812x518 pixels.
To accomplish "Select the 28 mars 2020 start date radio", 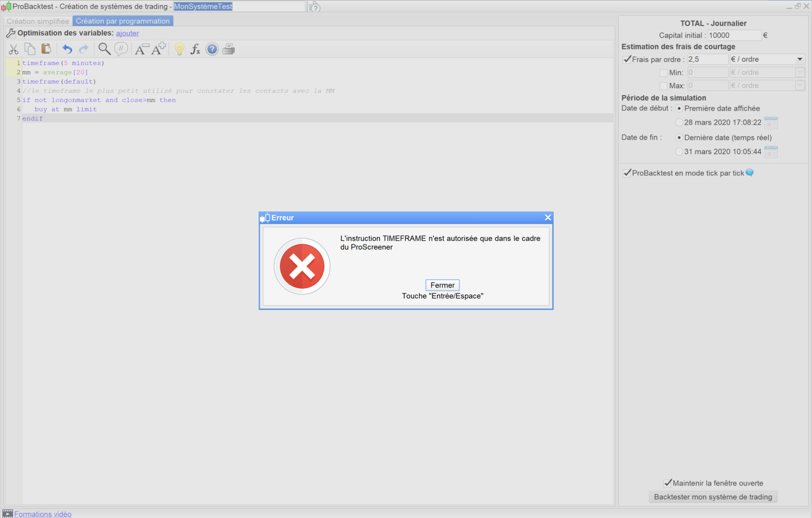I will [679, 123].
